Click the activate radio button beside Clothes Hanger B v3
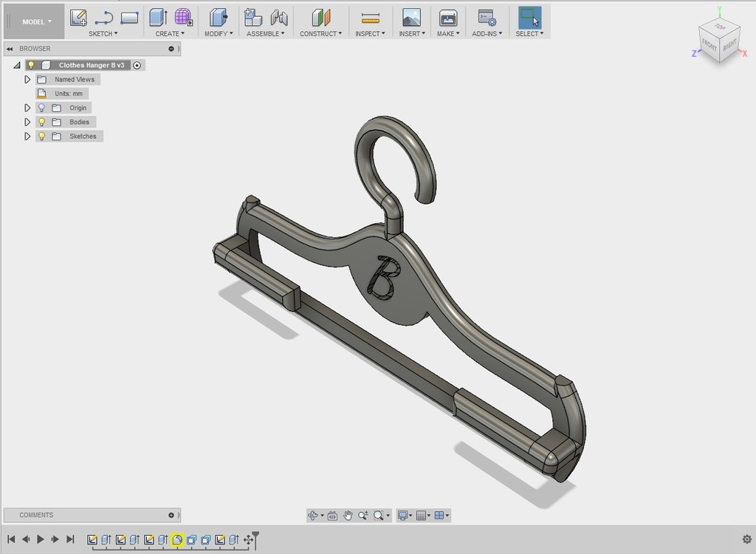Screen dimensions: 756x554 coord(137,65)
